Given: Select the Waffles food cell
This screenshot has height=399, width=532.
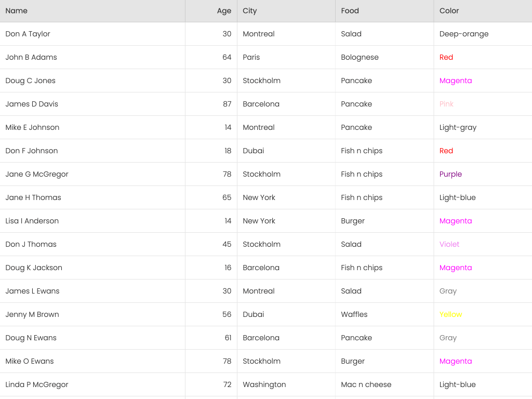Looking at the screenshot, I should pyautogui.click(x=354, y=314).
